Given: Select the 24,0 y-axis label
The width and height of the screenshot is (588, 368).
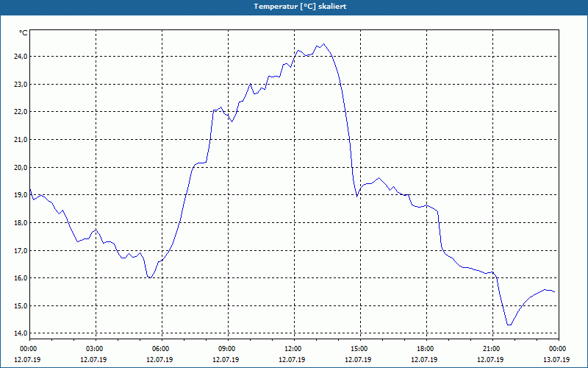Looking at the screenshot, I should pyautogui.click(x=21, y=57).
